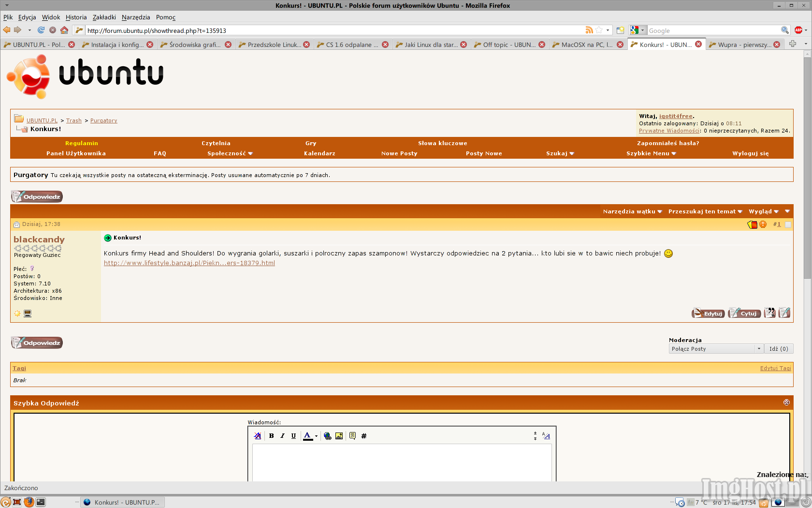
Task: Stop loading the page
Action: coord(53,30)
